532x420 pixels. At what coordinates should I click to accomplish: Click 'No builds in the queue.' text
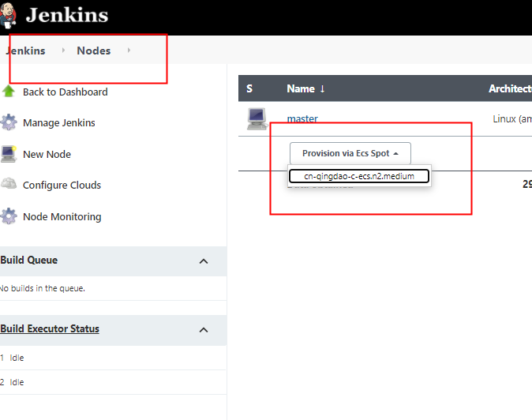pos(43,288)
